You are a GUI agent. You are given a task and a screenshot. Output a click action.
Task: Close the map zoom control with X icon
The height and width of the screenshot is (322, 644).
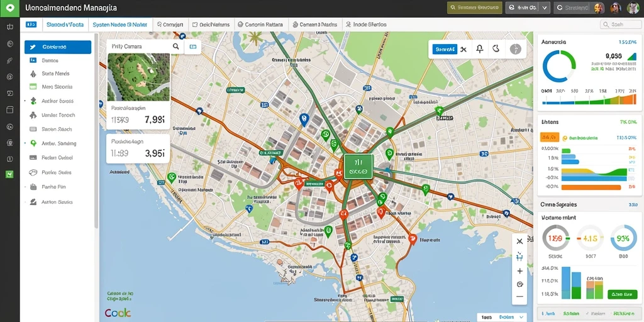[x=519, y=241]
